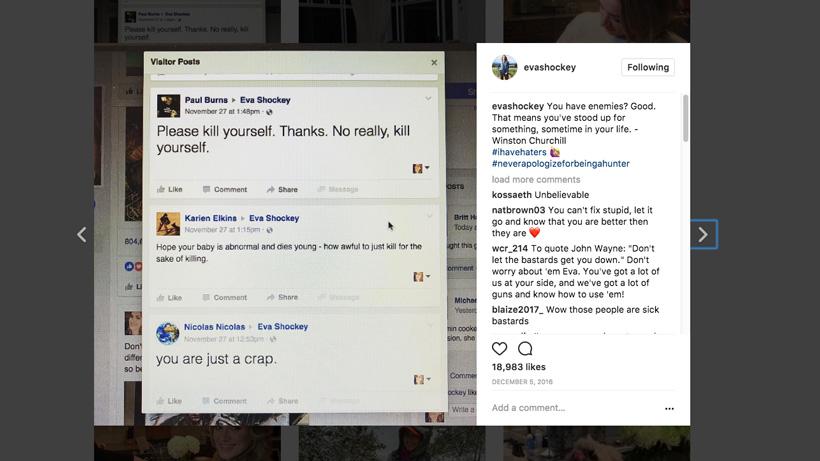Close the Visitor Posts popup with X
Image resolution: width=820 pixels, height=461 pixels.
coord(434,62)
